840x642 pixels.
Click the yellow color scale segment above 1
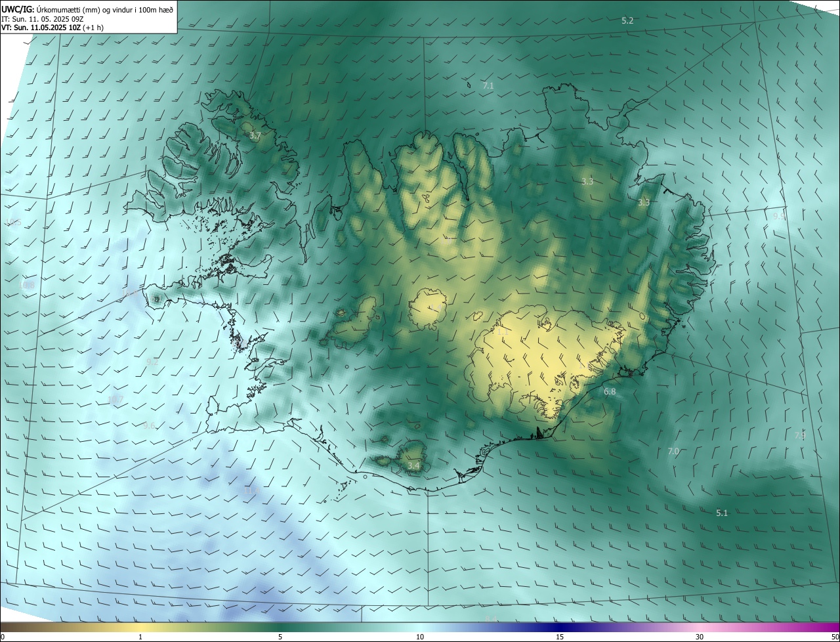[140, 627]
